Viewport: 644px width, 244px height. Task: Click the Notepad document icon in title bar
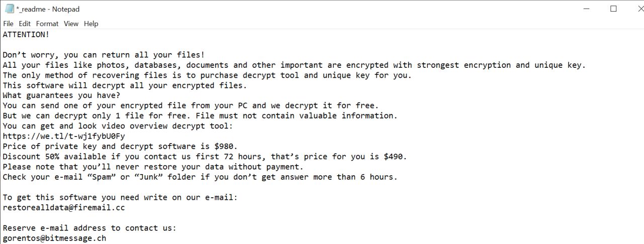click(9, 9)
